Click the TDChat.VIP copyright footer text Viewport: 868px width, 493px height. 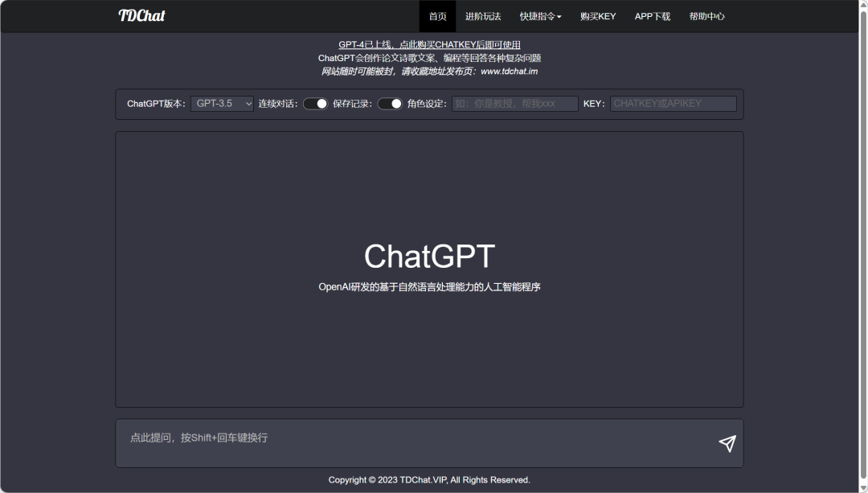point(429,480)
